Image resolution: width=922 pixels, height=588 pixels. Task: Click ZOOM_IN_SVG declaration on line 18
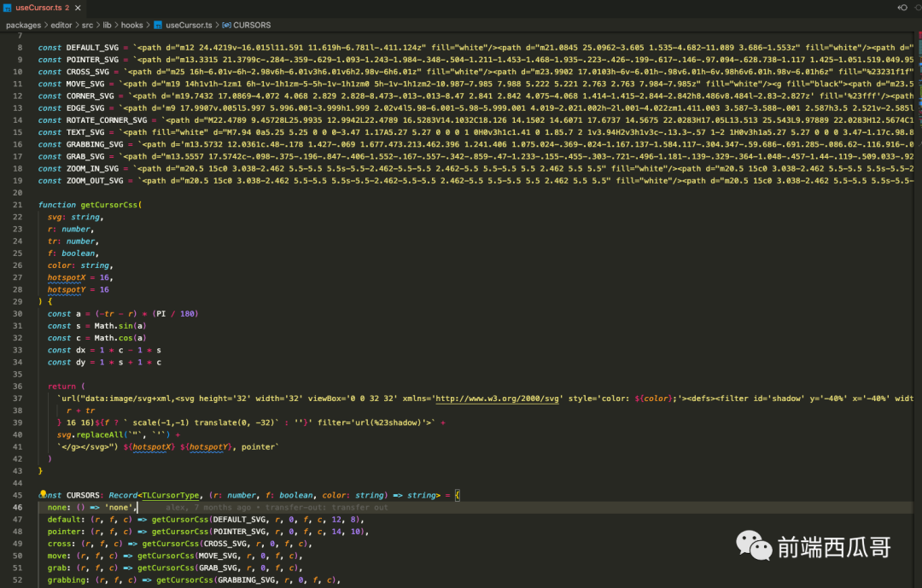coord(92,169)
